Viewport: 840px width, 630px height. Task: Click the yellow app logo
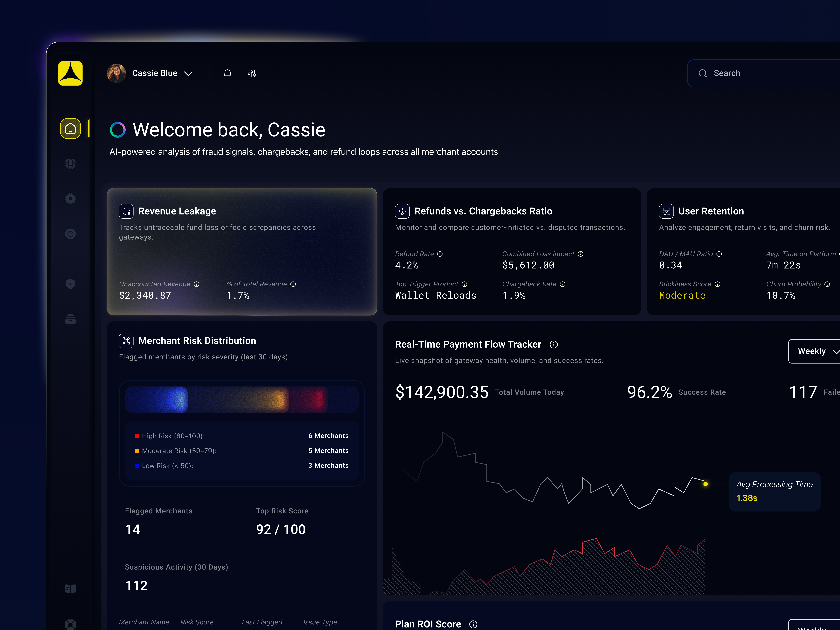(70, 73)
